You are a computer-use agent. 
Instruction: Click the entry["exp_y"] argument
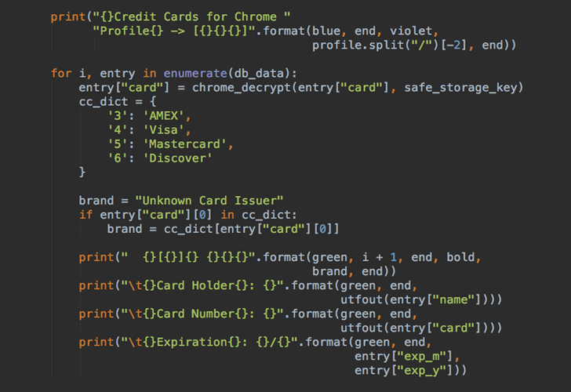point(403,371)
